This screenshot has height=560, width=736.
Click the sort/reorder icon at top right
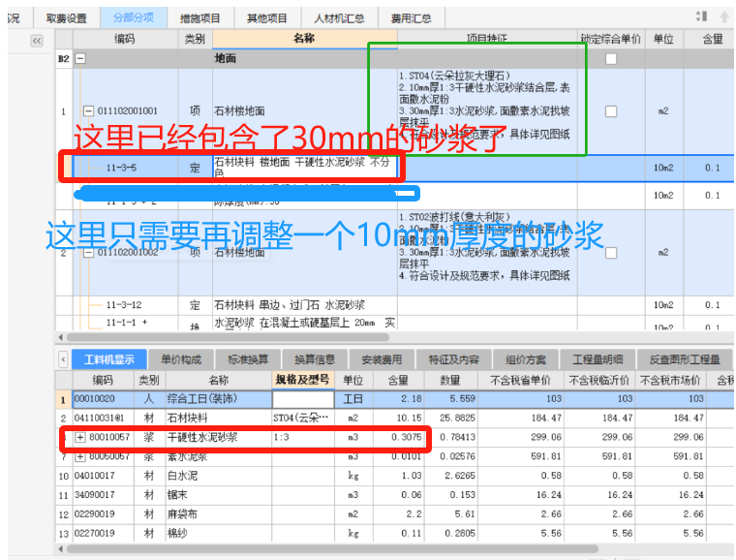click(x=701, y=16)
